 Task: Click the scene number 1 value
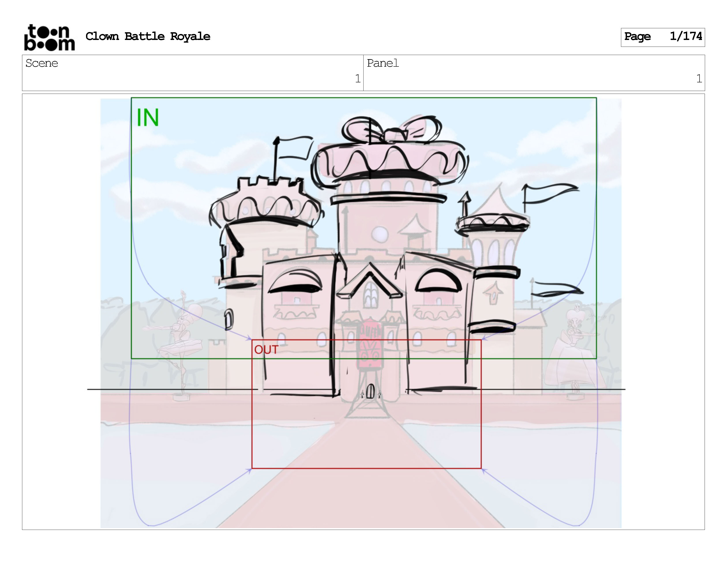tap(357, 79)
